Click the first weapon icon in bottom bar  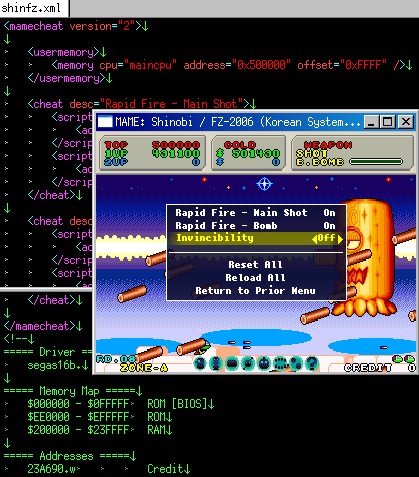(x=200, y=363)
